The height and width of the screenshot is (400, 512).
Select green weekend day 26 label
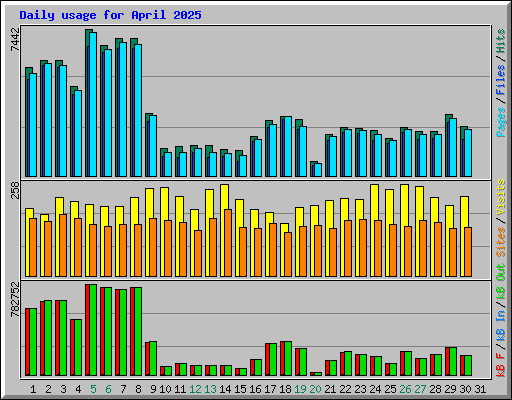[405, 389]
